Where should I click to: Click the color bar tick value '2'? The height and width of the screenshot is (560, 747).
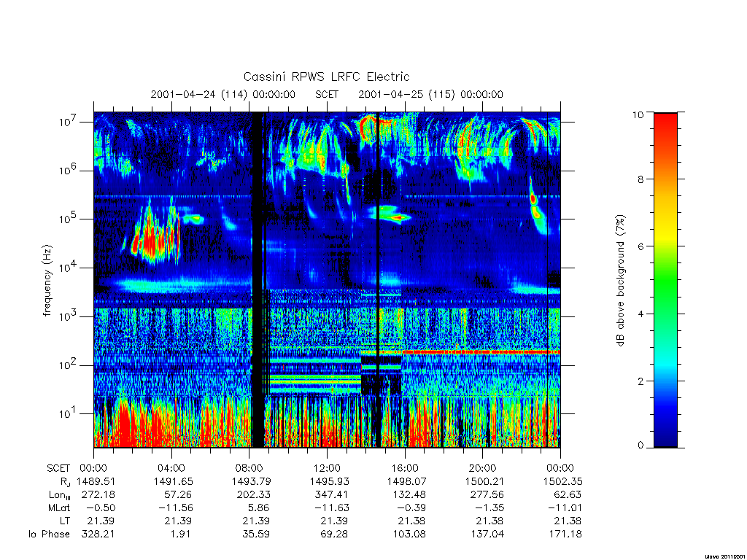tap(640, 381)
